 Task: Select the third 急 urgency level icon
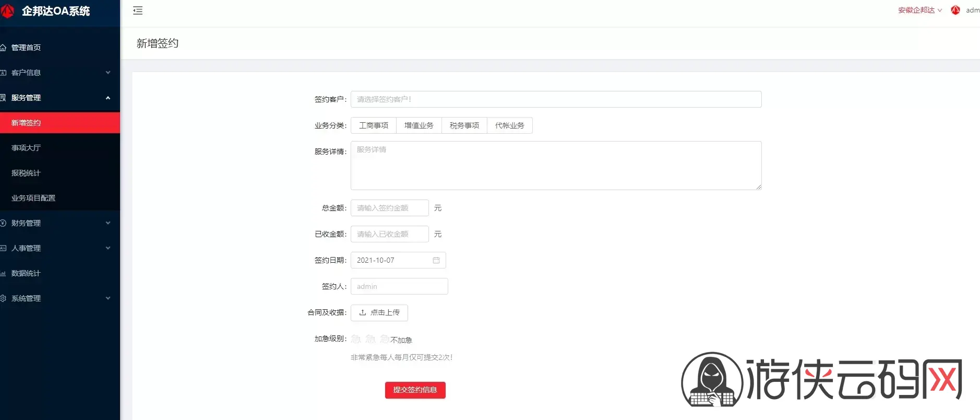pos(385,339)
